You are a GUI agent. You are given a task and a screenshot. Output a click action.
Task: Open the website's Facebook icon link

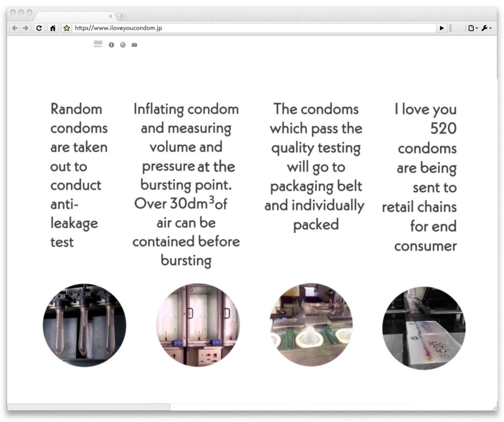click(x=112, y=45)
